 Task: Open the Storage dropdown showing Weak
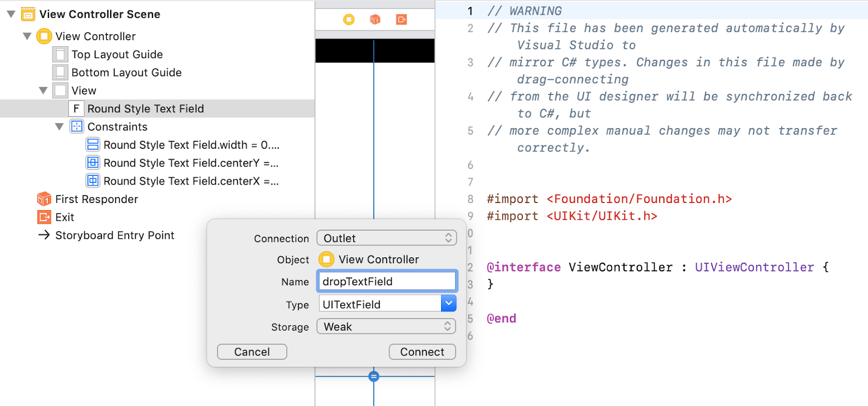click(x=386, y=326)
